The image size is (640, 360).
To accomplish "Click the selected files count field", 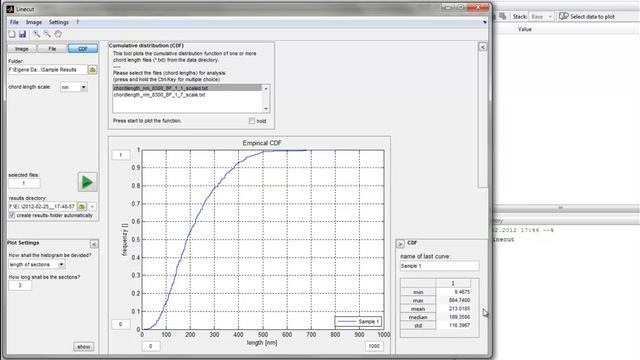I will [x=24, y=184].
